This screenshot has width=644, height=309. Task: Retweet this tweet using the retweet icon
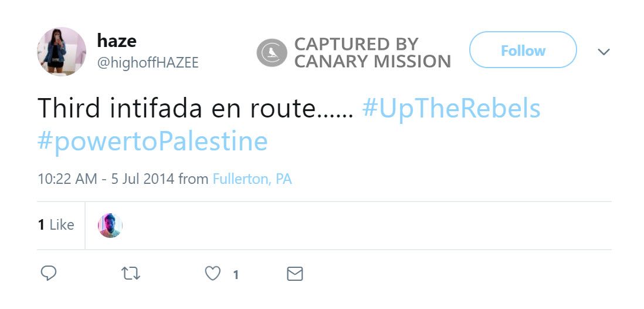coord(130,273)
